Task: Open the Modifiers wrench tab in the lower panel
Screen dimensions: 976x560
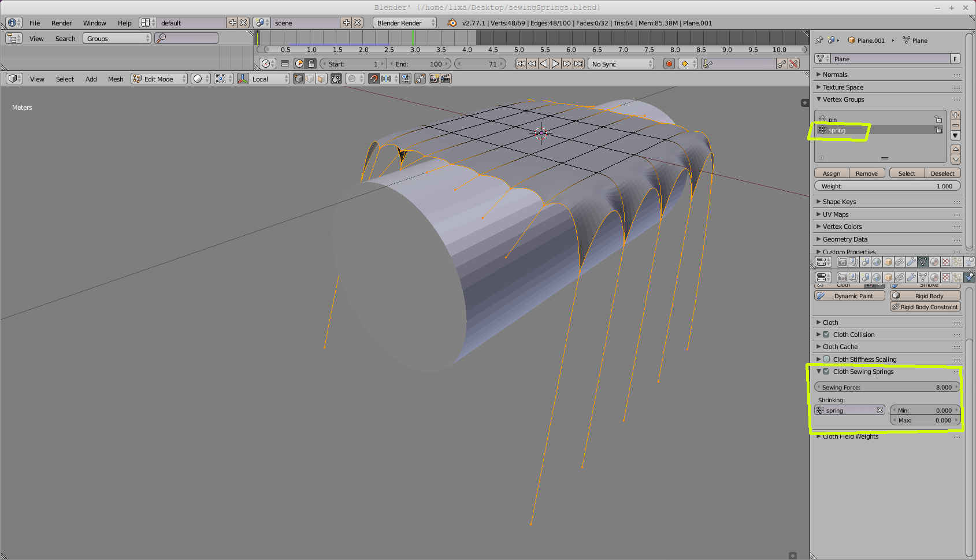Action: pyautogui.click(x=911, y=277)
